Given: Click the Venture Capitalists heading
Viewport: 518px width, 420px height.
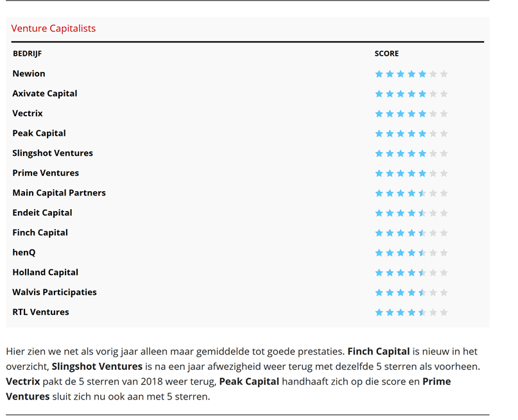Looking at the screenshot, I should (x=53, y=28).
